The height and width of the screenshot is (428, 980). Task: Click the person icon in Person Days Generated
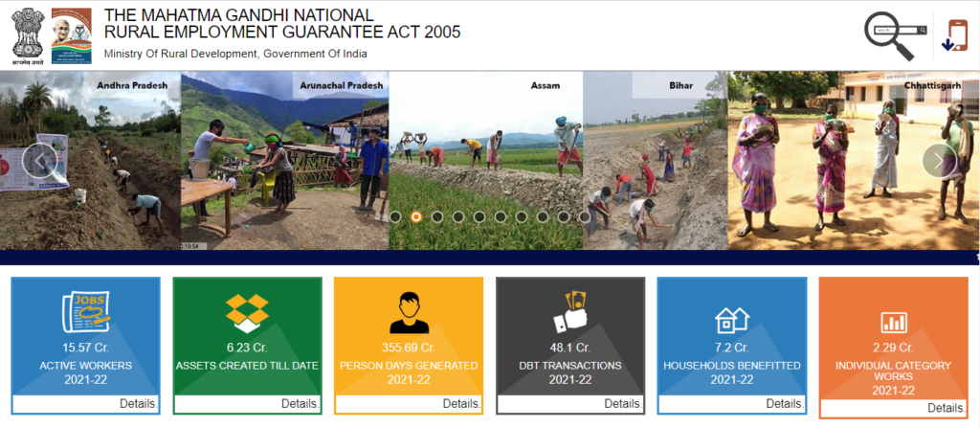pos(409,312)
